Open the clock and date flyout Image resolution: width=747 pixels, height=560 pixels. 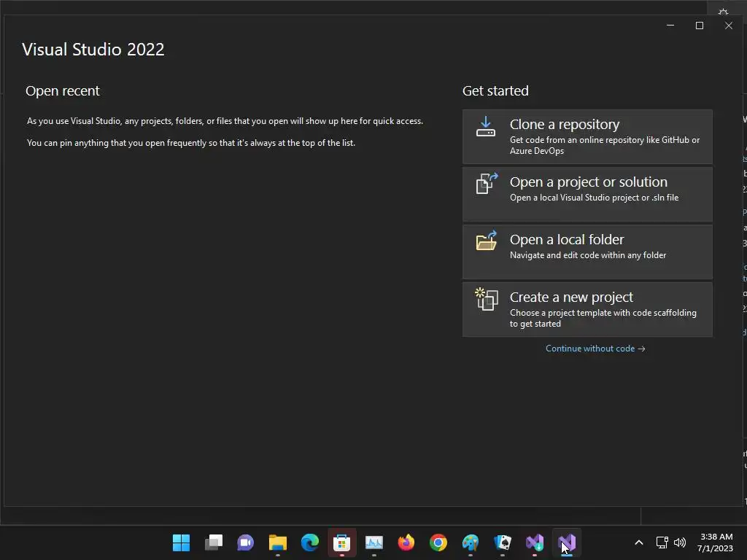pos(715,542)
